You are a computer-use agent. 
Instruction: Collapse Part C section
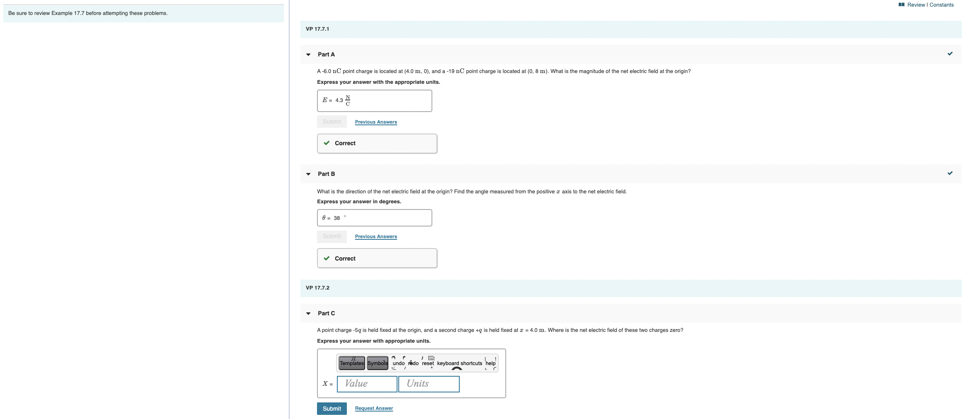click(x=308, y=313)
